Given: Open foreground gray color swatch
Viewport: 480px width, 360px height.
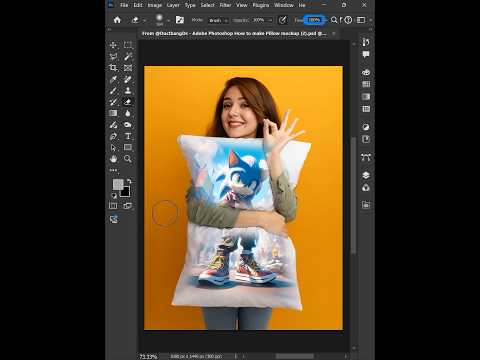Looking at the screenshot, I should tap(117, 184).
